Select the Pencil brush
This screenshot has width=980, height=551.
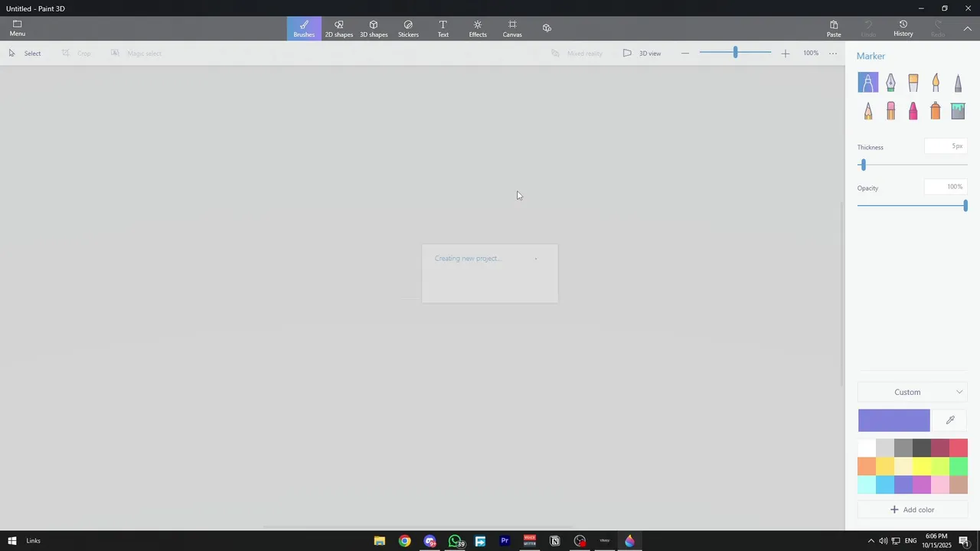click(x=868, y=111)
